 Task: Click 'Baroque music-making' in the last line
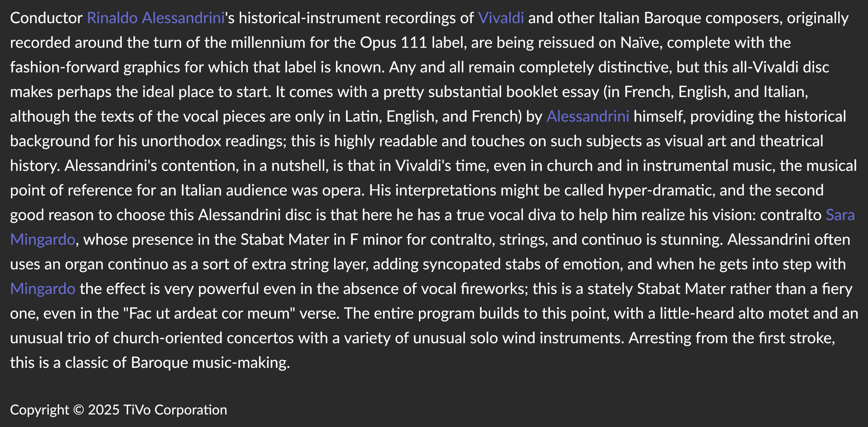click(210, 363)
